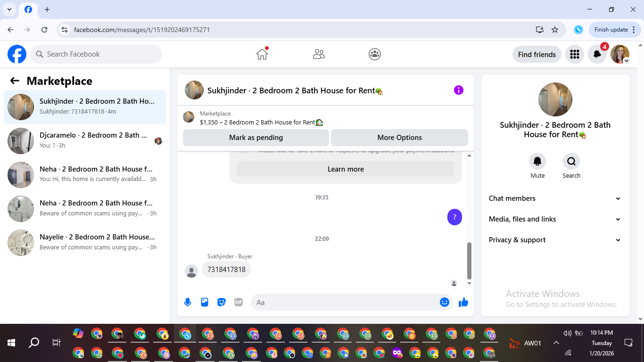Open the Chrome tab search dropdown

click(x=9, y=9)
